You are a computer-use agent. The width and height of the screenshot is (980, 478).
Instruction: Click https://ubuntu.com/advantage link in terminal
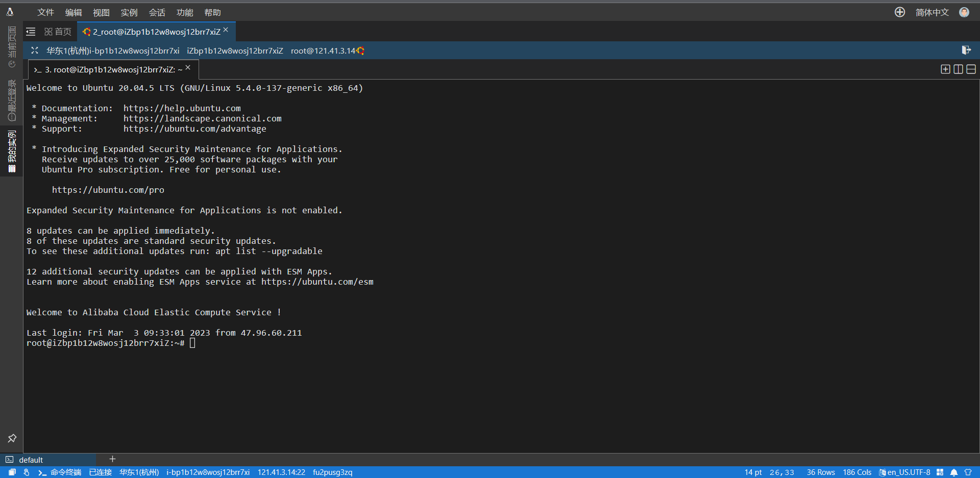coord(195,129)
